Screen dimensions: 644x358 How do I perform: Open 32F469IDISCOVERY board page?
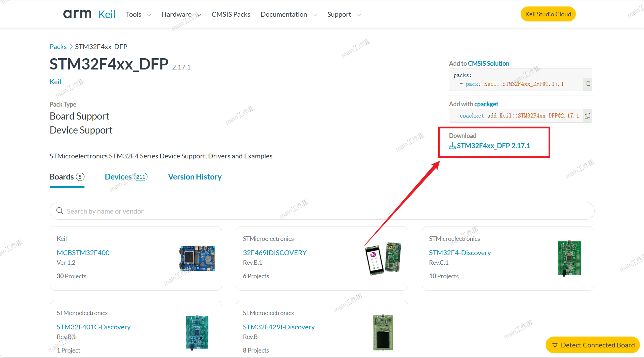pyautogui.click(x=275, y=253)
